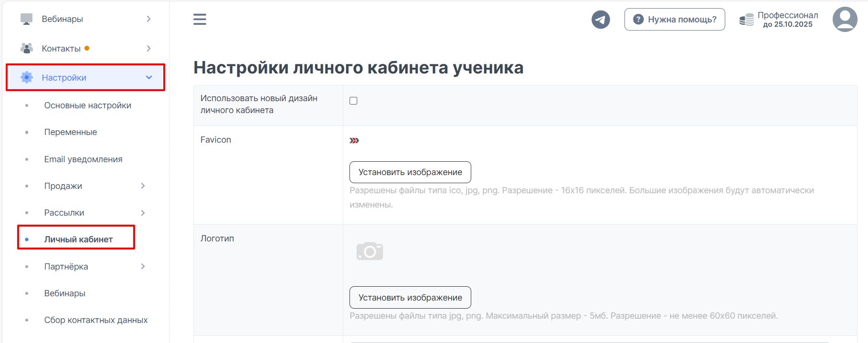Viewport: 868px width, 343px height.
Task: Expand the Рассылки submenu chevron
Action: 143,213
